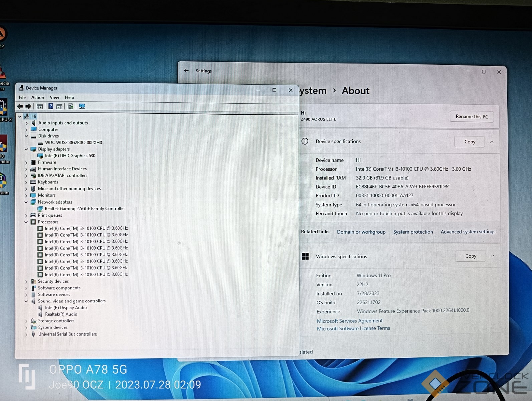Click the Windows logo icon in Windows specifications

(305, 256)
